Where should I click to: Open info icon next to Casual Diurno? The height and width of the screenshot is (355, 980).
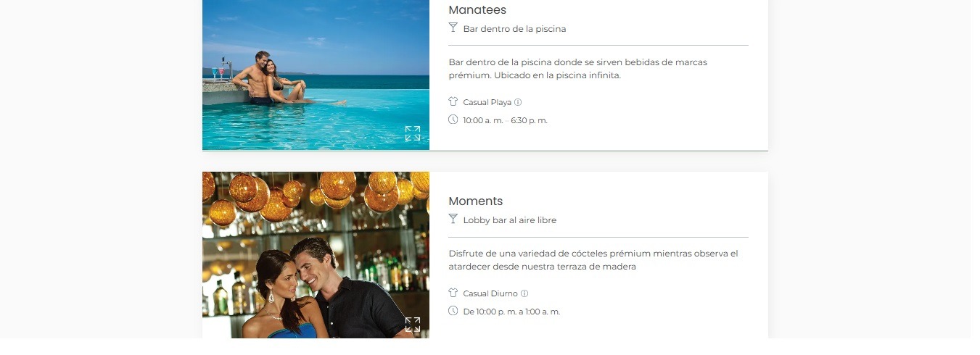coord(524,293)
